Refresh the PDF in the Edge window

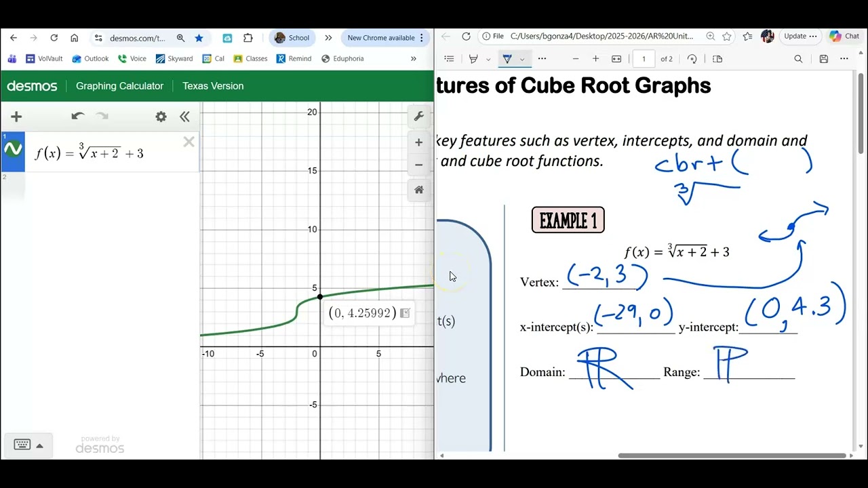[x=466, y=37]
